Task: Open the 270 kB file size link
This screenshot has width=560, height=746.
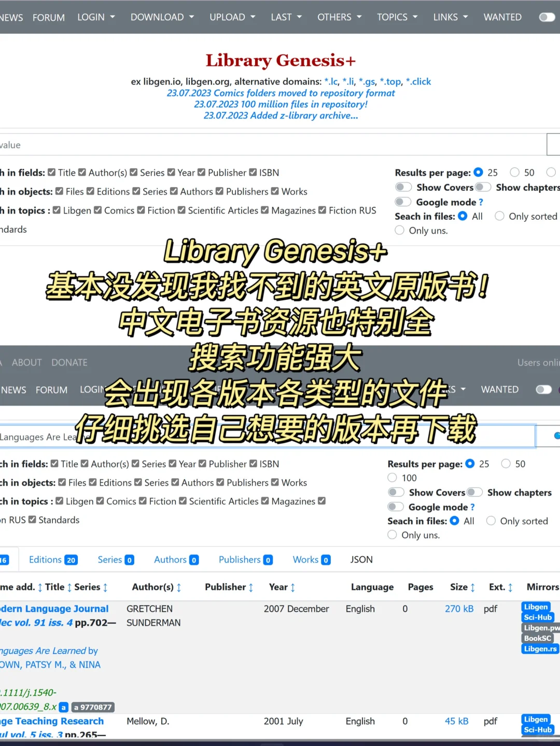Action: click(459, 609)
